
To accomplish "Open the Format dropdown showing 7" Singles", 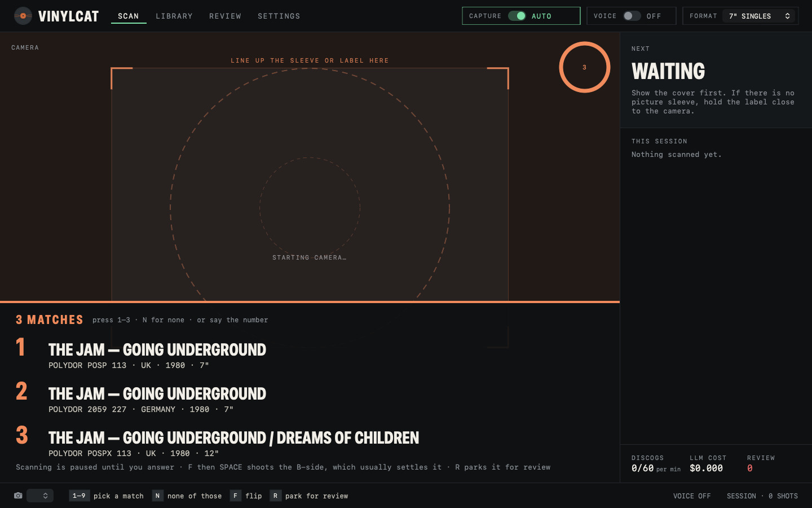I will 759,16.
